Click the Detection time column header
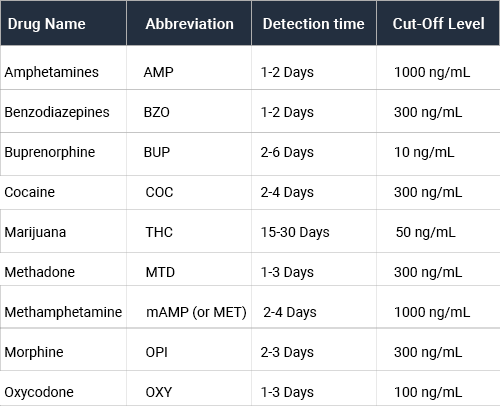Viewport: 500px width, 406px height. (x=314, y=23)
